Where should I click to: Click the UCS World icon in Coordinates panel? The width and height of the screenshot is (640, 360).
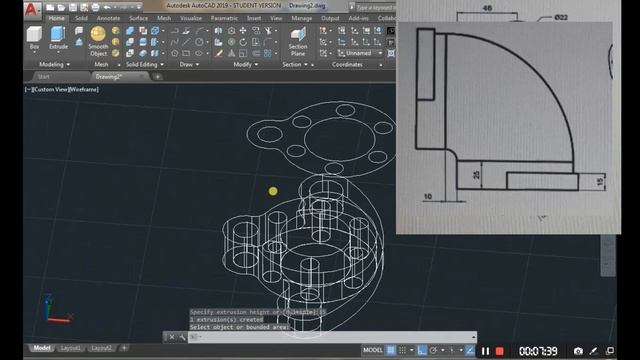click(378, 31)
